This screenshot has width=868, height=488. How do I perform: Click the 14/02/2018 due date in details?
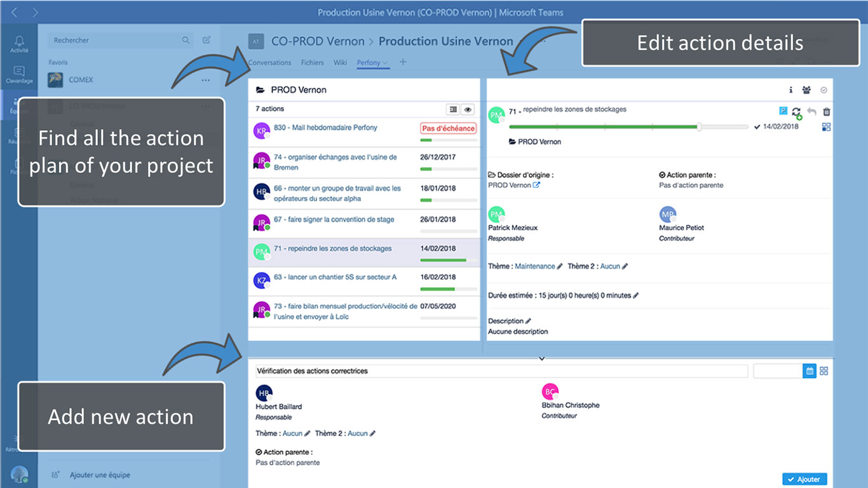(781, 127)
